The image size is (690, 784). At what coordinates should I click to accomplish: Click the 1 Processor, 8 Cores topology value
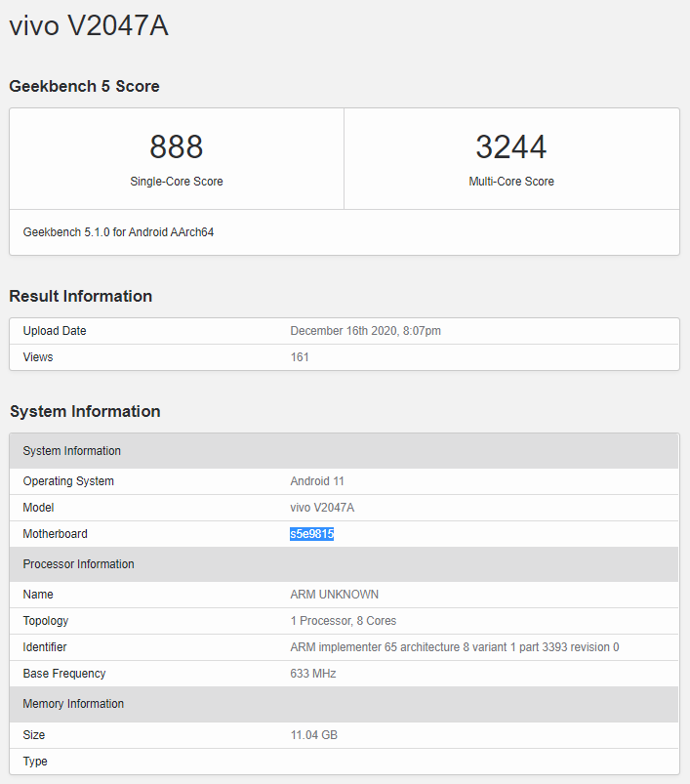tap(343, 621)
